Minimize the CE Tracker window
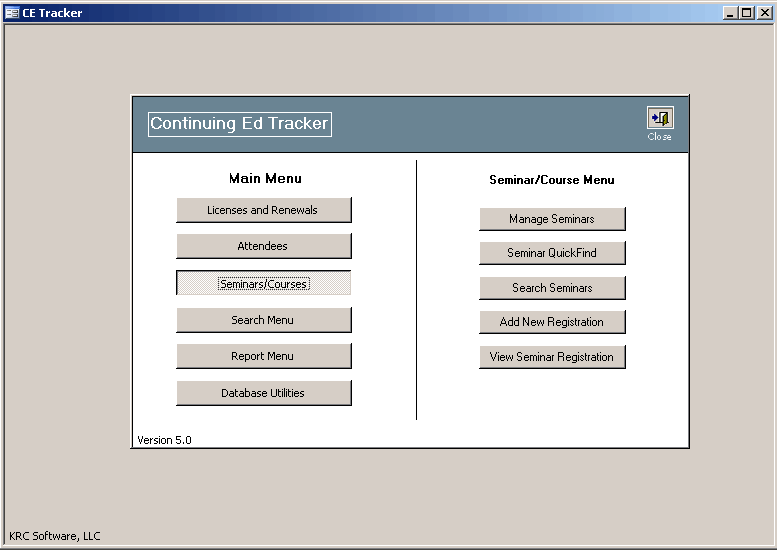The width and height of the screenshot is (777, 550). 729,13
